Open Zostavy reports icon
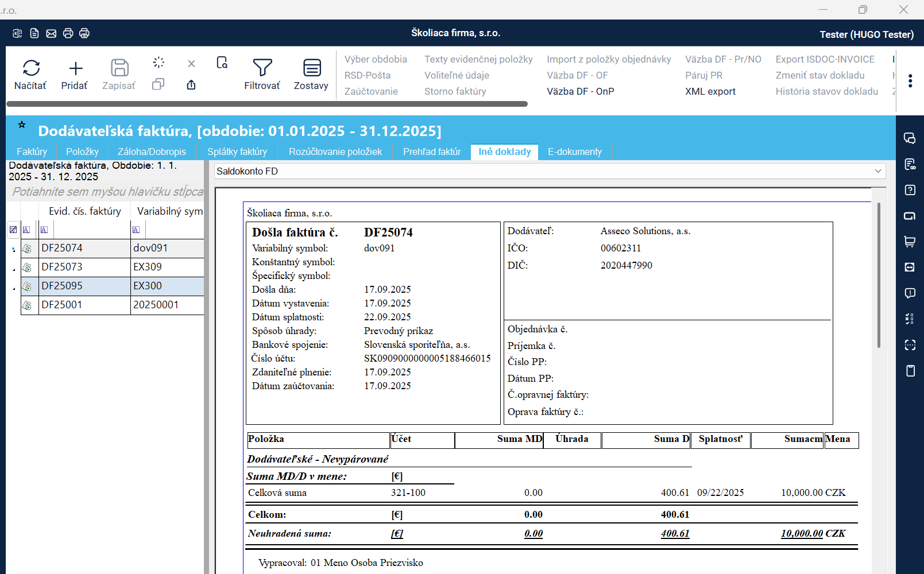The height and width of the screenshot is (574, 924). pyautogui.click(x=311, y=68)
